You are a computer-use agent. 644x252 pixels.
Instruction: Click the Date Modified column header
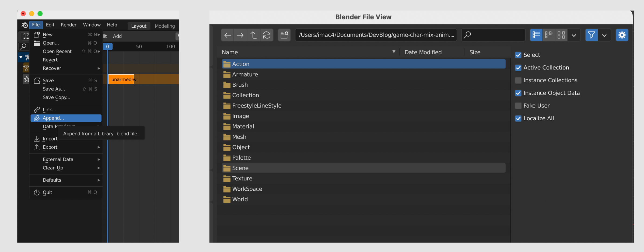click(423, 52)
